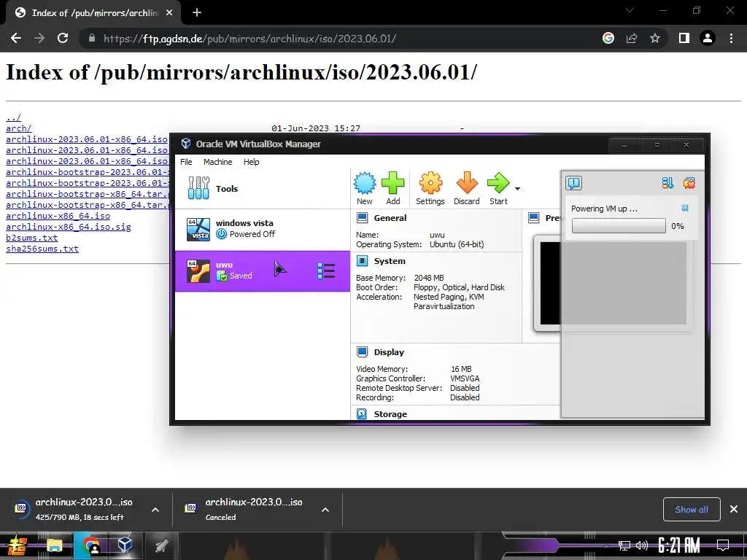Open the uwu machine list menu icon
Image resolution: width=747 pixels, height=560 pixels.
pos(326,271)
